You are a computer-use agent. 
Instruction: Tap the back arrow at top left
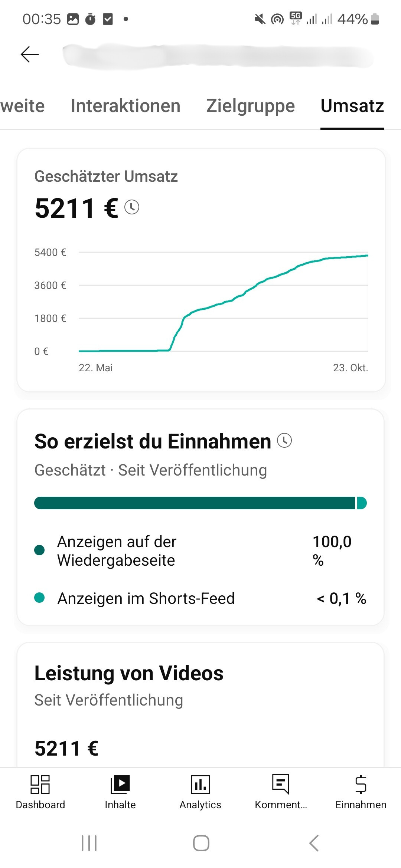click(30, 55)
